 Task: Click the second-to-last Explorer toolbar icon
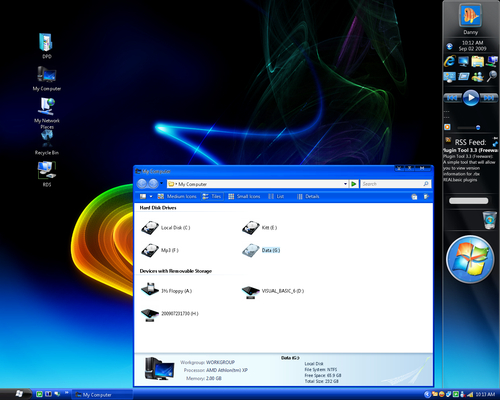click(x=414, y=197)
